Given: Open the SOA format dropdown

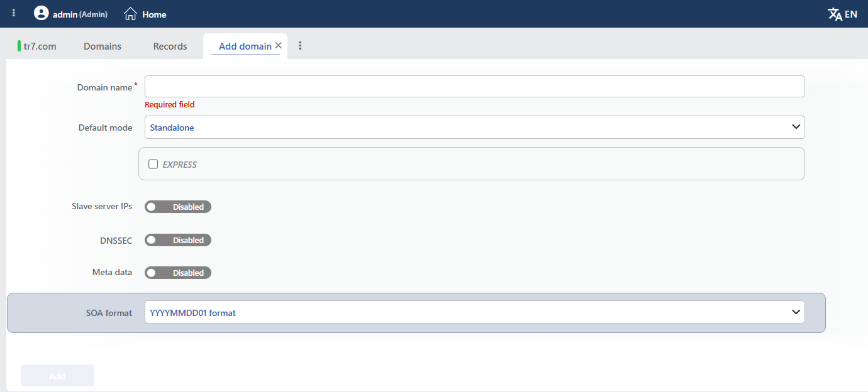Looking at the screenshot, I should click(x=475, y=312).
